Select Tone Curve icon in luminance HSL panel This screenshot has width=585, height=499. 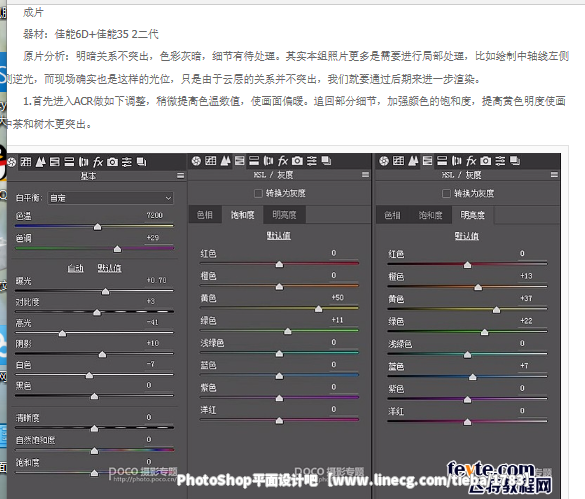click(398, 161)
